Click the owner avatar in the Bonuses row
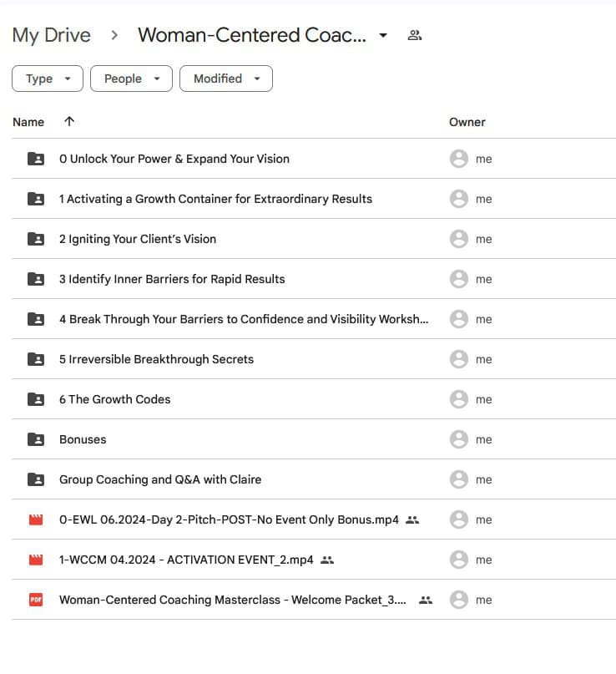This screenshot has height=674, width=616. [458, 439]
